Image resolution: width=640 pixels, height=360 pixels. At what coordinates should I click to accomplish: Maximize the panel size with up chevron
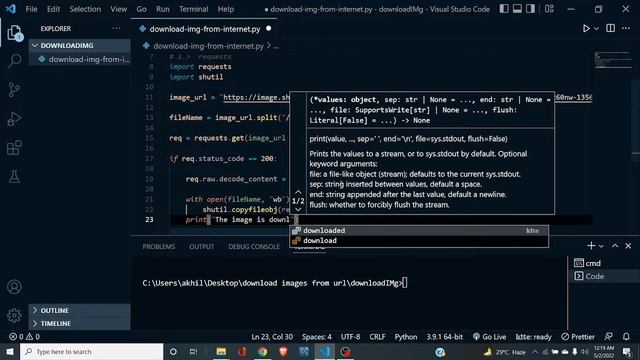tap(615, 246)
